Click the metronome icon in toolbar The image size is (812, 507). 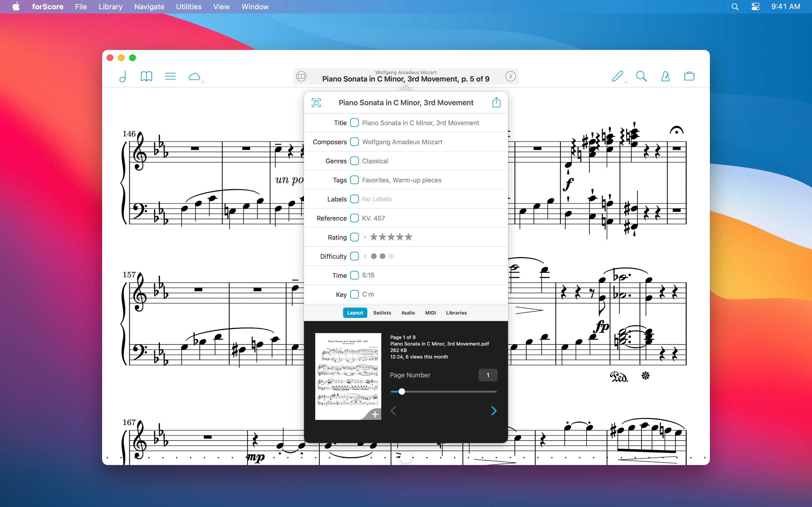click(x=665, y=76)
